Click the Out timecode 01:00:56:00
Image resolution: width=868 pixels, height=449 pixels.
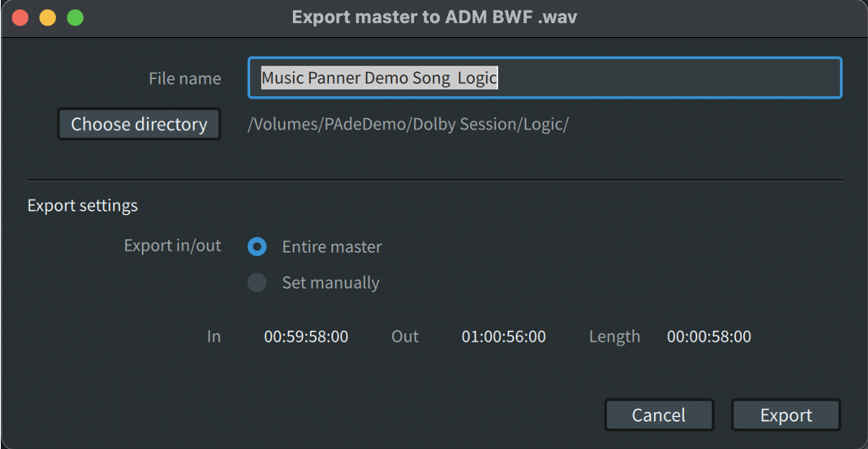click(x=503, y=337)
